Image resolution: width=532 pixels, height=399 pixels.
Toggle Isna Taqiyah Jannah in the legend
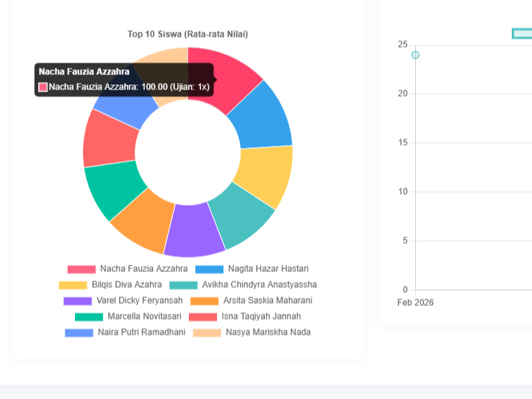tap(261, 317)
